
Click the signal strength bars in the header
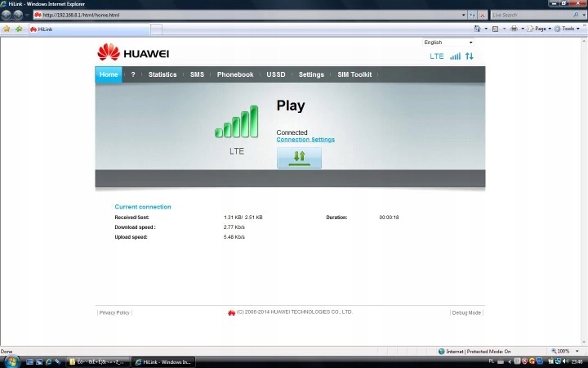click(x=455, y=56)
